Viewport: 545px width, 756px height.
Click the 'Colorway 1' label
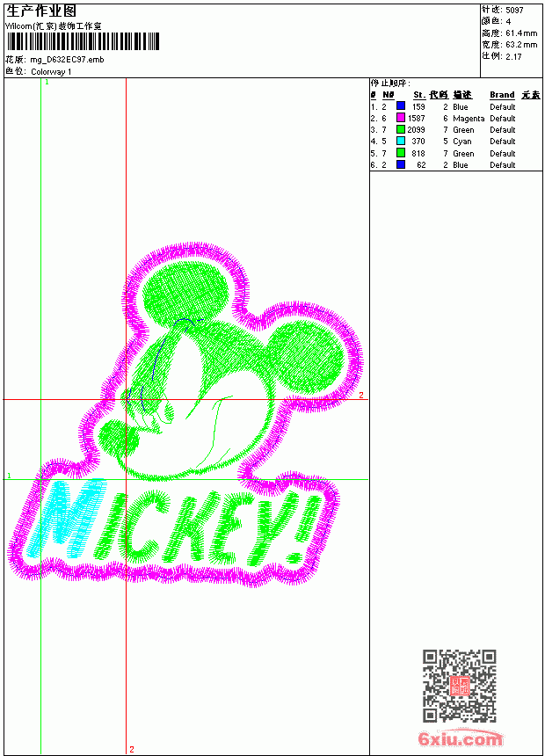[x=51, y=72]
